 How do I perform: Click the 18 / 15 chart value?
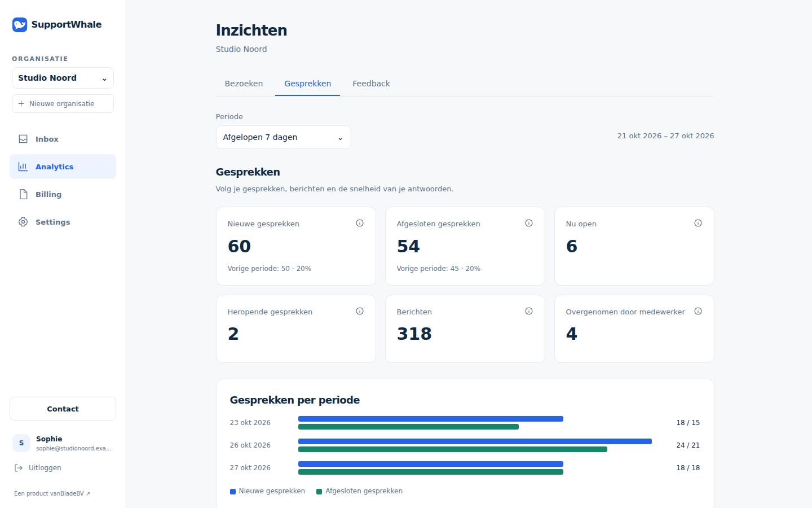[x=688, y=422]
